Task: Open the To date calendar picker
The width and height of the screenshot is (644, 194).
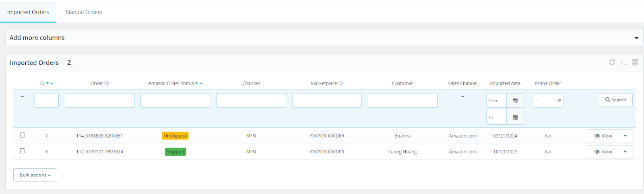Action: point(515,117)
